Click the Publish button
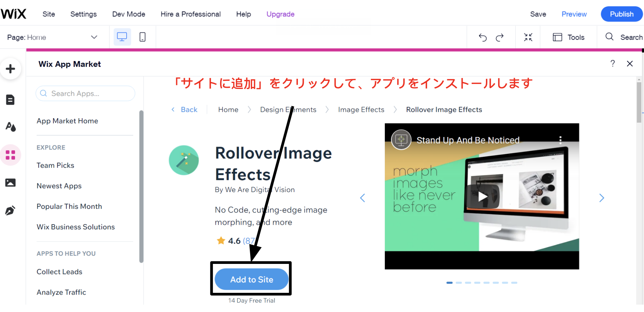The height and width of the screenshot is (312, 644). coord(621,14)
